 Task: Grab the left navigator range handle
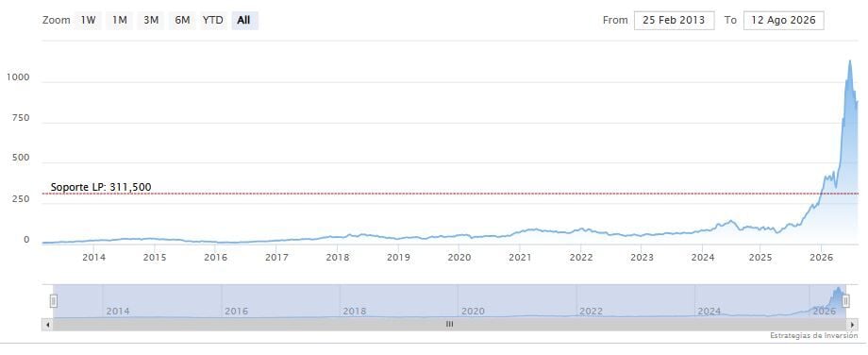click(x=54, y=301)
